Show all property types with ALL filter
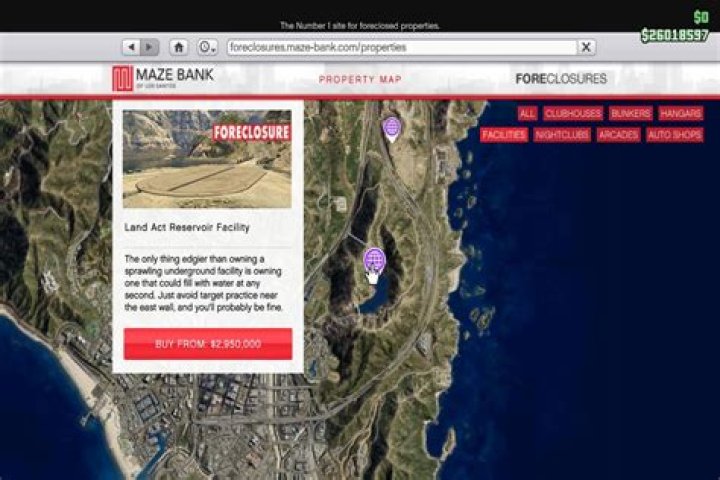Viewport: 720px width, 480px height. tap(528, 114)
